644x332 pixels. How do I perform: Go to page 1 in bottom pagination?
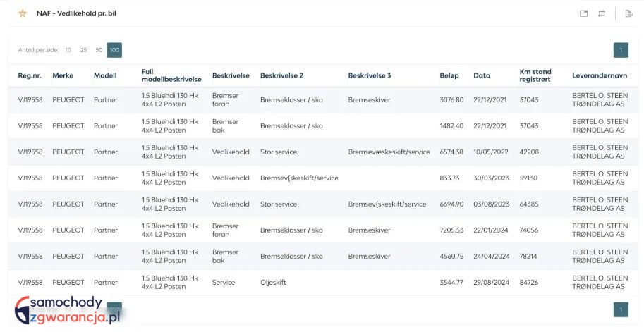tap(621, 309)
